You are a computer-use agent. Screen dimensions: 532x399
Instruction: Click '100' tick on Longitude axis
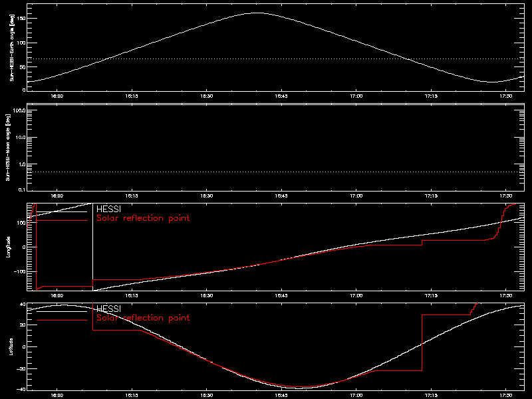(21, 223)
